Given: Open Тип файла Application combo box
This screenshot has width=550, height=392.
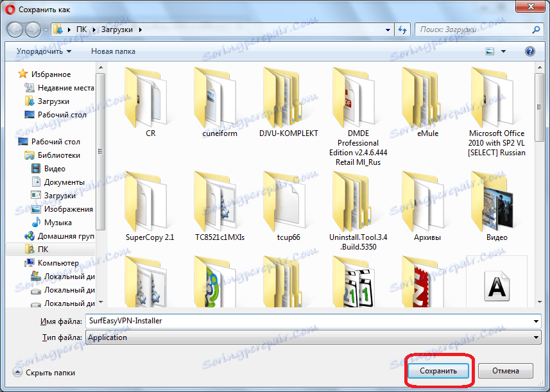Looking at the screenshot, I should point(313,337).
